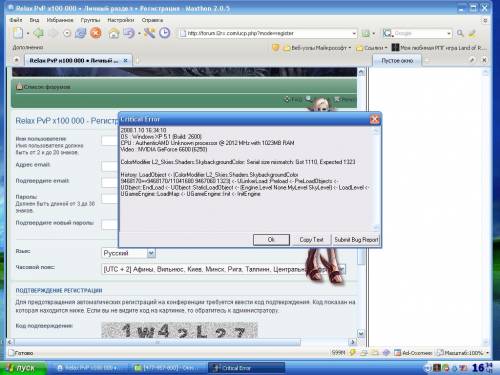Click the horizontal page scrollbar

tap(157, 342)
